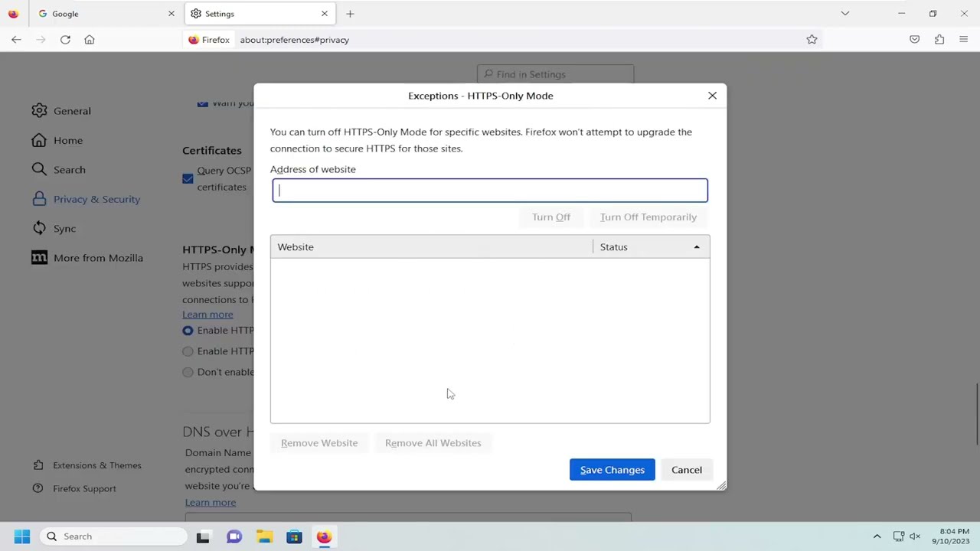
Task: Click the Firefox back arrow
Action: [x=16, y=40]
